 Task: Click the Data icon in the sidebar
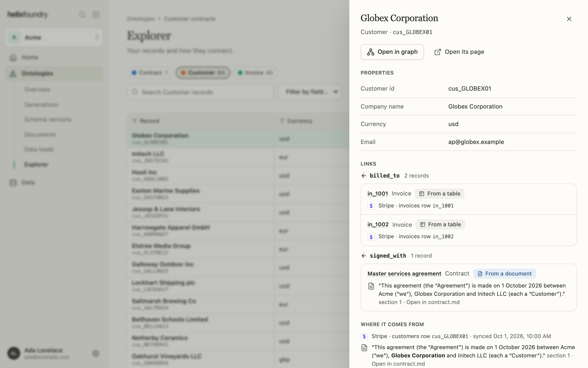13,183
